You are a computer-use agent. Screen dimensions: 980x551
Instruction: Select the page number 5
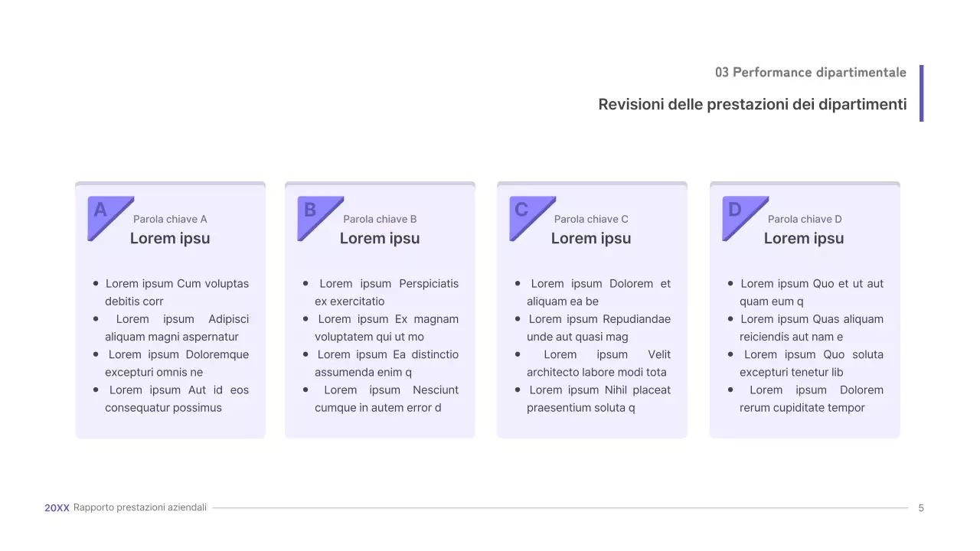(921, 507)
